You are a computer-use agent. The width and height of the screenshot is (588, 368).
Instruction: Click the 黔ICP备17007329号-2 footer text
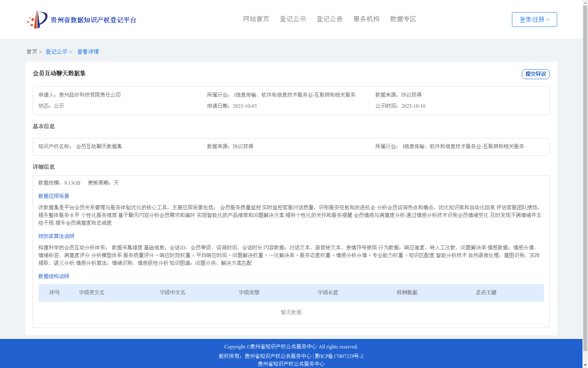339,356
